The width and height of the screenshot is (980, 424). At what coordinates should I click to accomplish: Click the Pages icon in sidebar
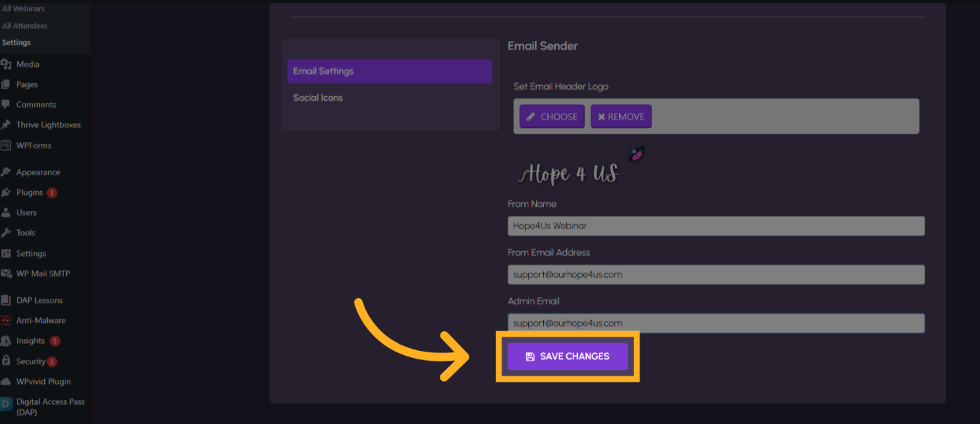[x=6, y=84]
